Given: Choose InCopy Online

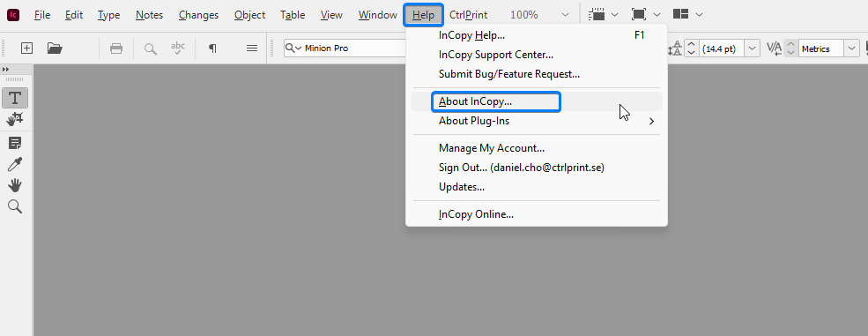Looking at the screenshot, I should pos(537,214).
